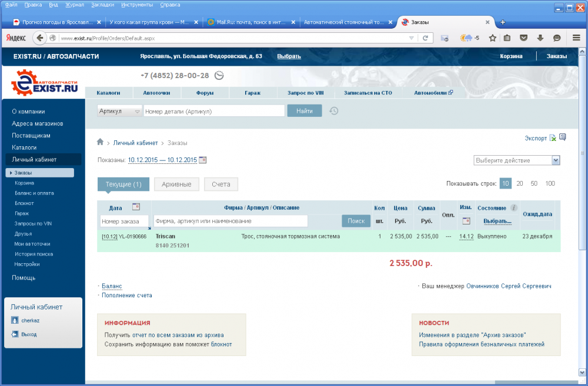Open the Артикул search type dropdown
Screen dimensions: 588x386
119,111
